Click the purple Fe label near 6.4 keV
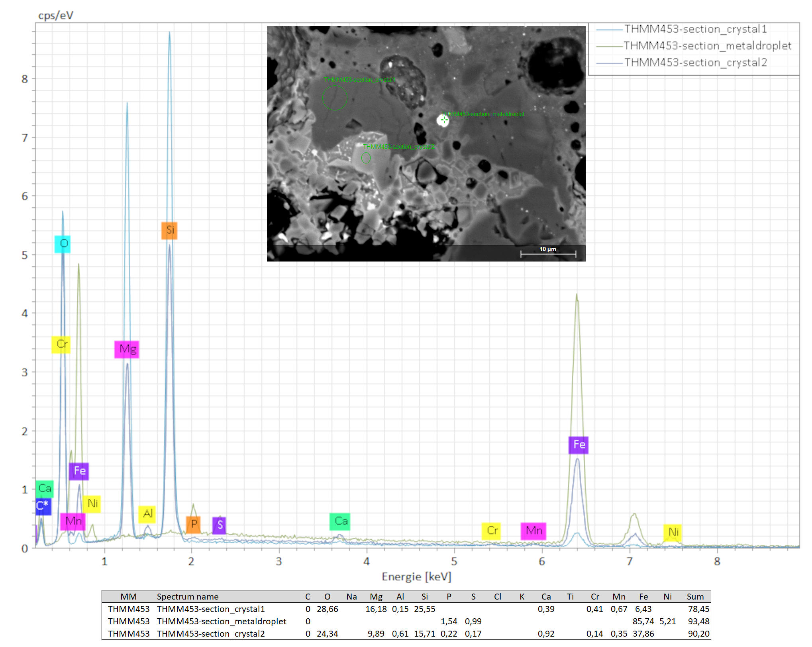Screen dimensions: 812x647 click(x=579, y=444)
